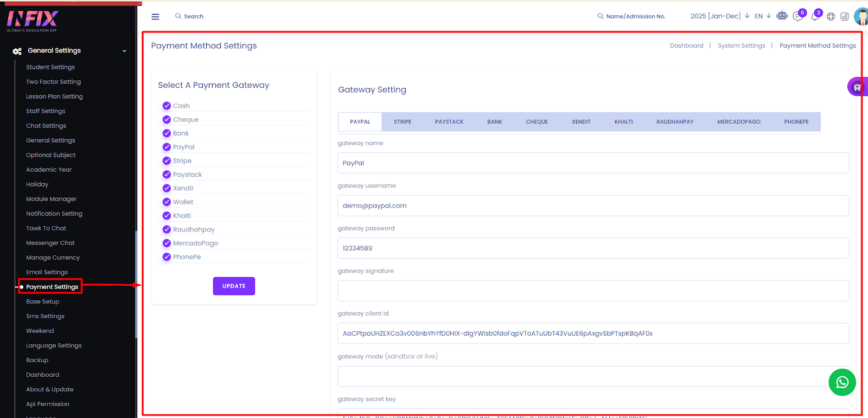
Task: Open Email Settings in sidebar
Action: coord(47,272)
